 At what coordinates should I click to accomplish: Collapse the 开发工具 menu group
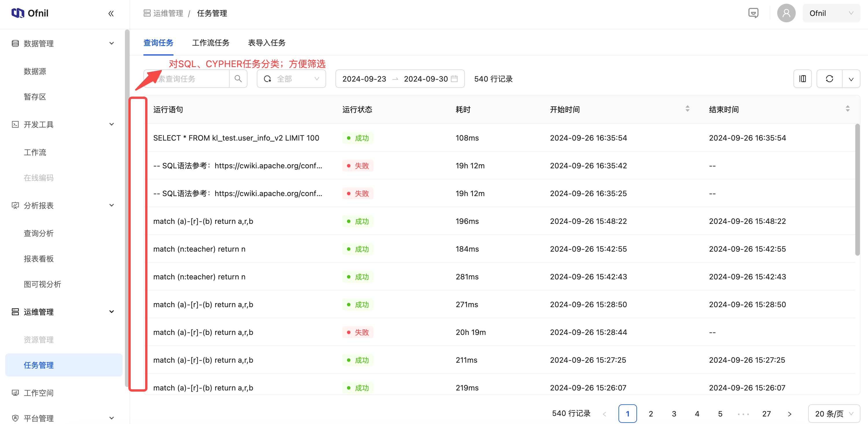112,124
